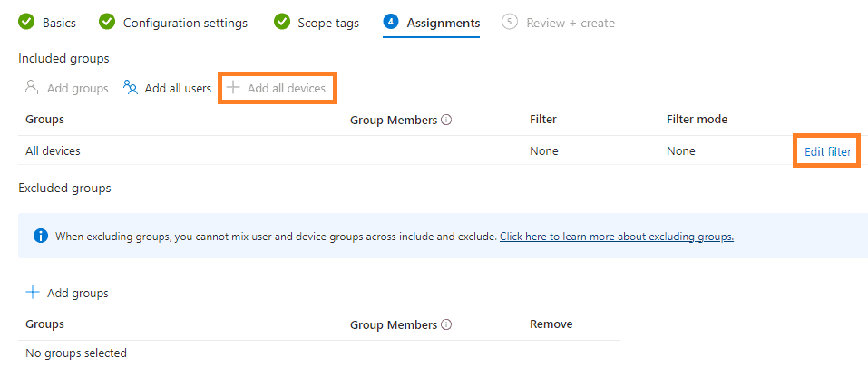This screenshot has width=868, height=387.
Task: Click the green checkmark beside Scope tags
Action: click(x=282, y=23)
